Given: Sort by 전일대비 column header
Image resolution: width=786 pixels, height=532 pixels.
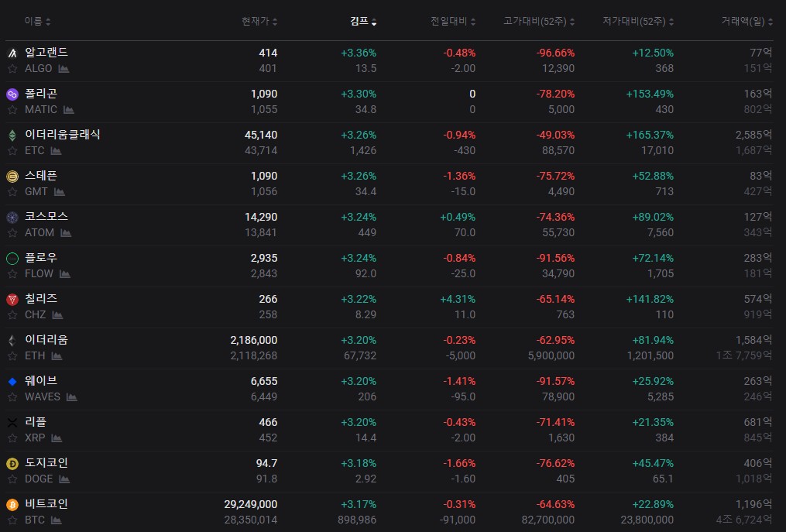Looking at the screenshot, I should pyautogui.click(x=453, y=21).
